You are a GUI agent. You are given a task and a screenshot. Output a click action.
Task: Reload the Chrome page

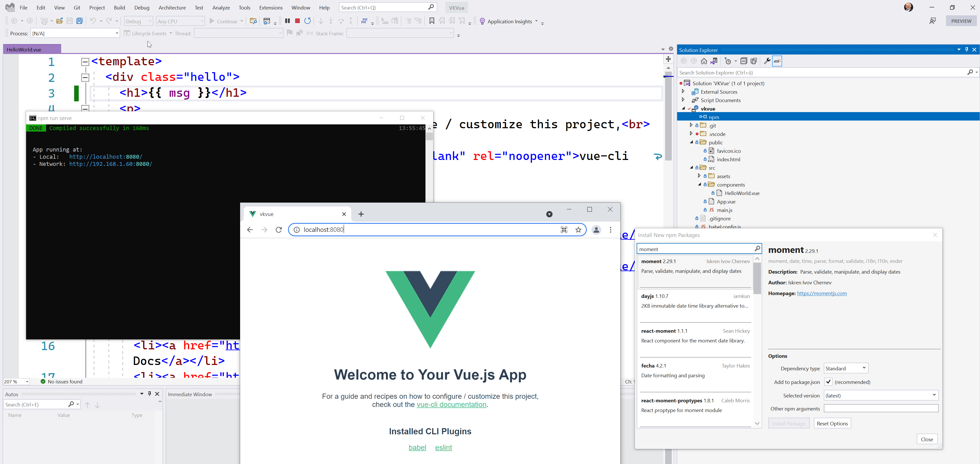pos(279,230)
